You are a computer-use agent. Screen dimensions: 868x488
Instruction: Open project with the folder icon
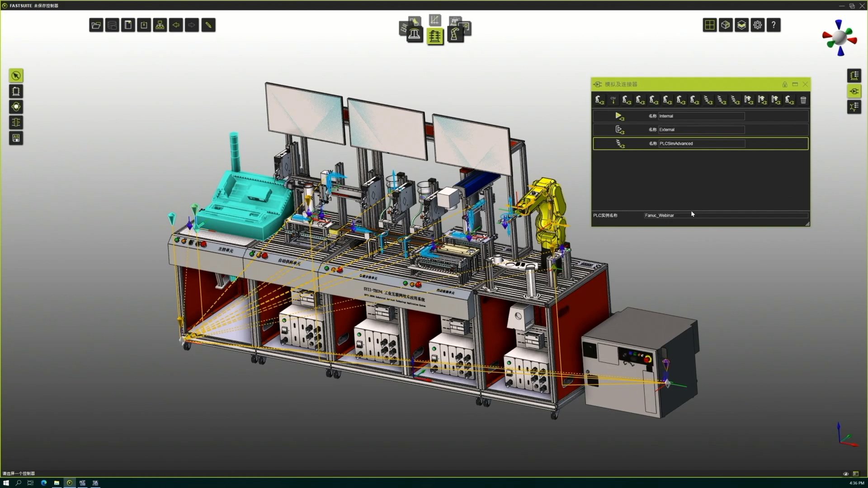(96, 25)
